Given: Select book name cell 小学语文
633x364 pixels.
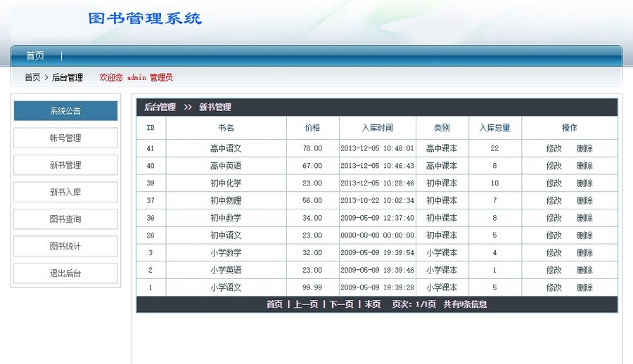Looking at the screenshot, I should pyautogui.click(x=226, y=287).
